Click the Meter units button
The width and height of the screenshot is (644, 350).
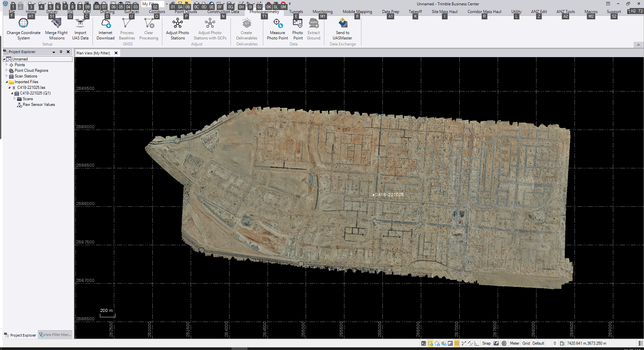point(514,343)
